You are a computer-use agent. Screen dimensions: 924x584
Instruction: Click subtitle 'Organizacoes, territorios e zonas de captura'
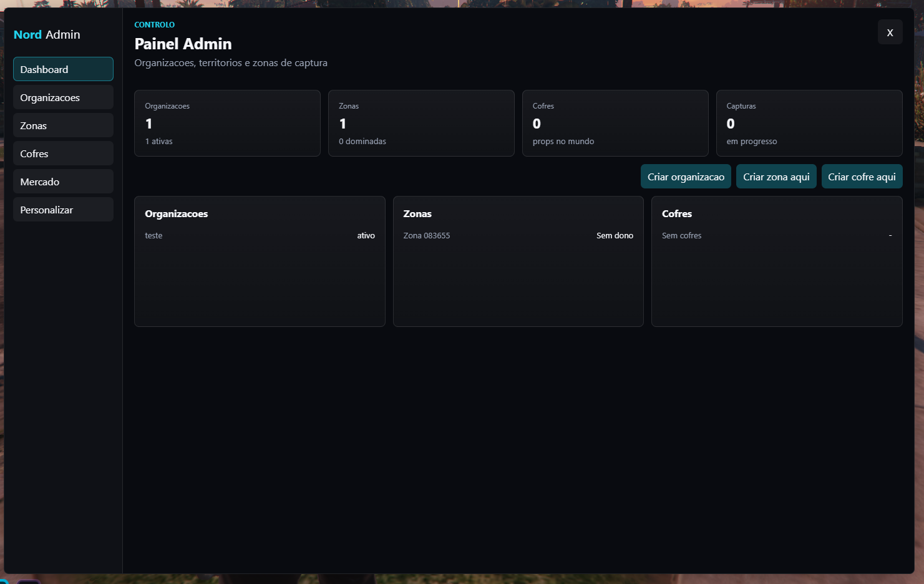[231, 63]
